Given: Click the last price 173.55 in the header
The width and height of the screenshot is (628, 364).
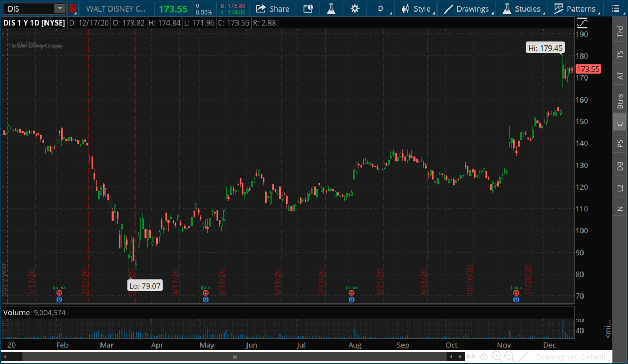Looking at the screenshot, I should tap(173, 9).
